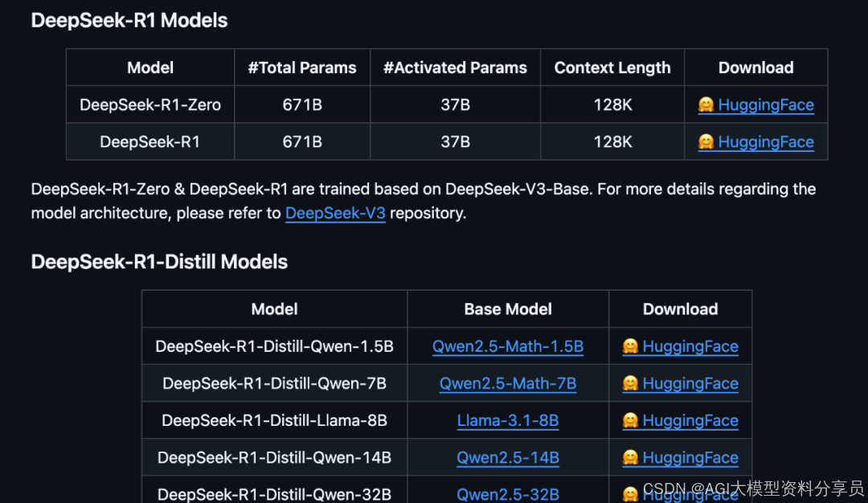868x503 pixels.
Task: Click the DeepSeek-R1 model name cell
Action: click(150, 141)
